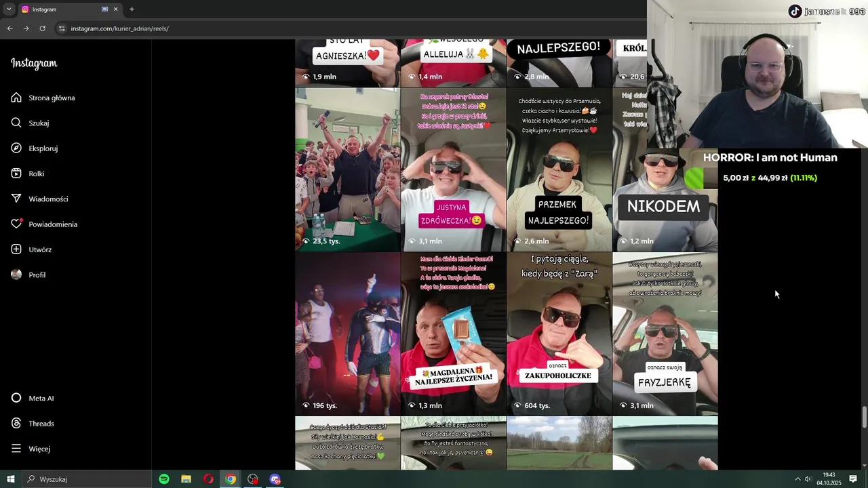Click the Wyszukaj taskbar search box
Screen dimensions: 868x488
[87, 479]
